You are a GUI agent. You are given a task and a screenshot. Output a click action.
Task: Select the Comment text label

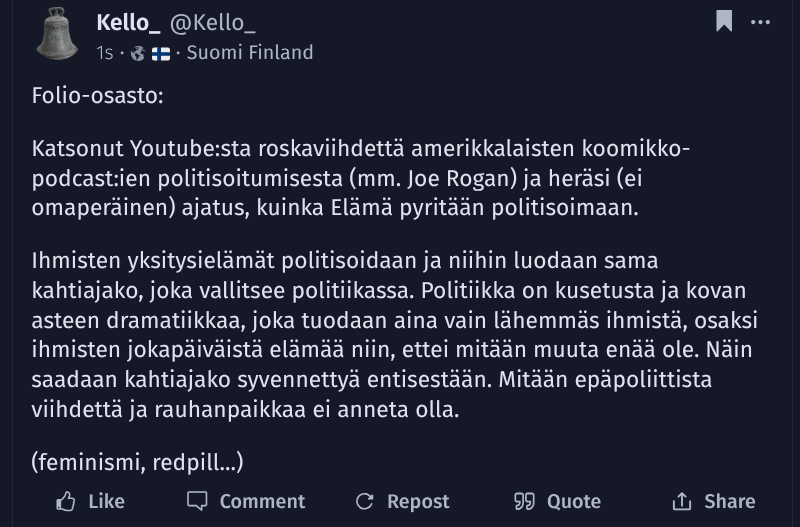click(262, 501)
